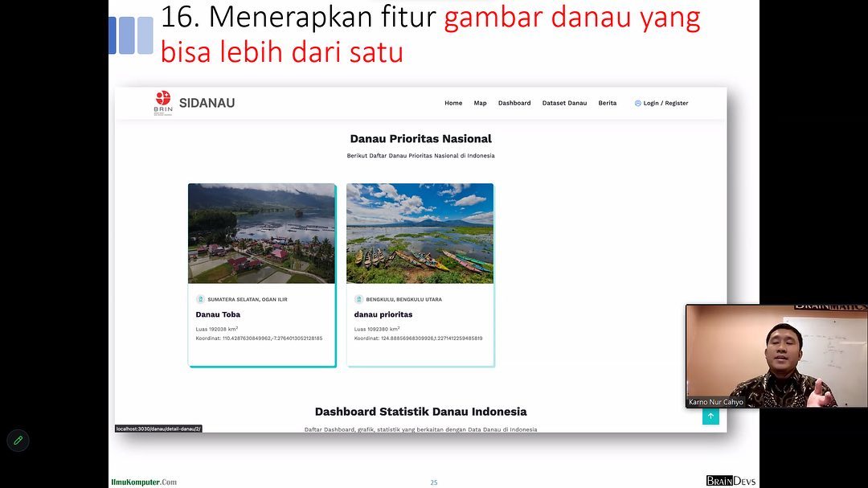Select Karno Nur Cahyo's video thumbnail
The image size is (868, 488).
click(x=764, y=354)
